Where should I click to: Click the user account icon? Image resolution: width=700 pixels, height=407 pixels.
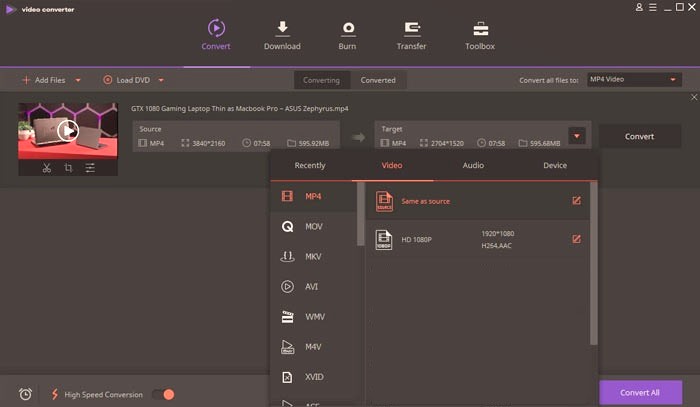(639, 7)
